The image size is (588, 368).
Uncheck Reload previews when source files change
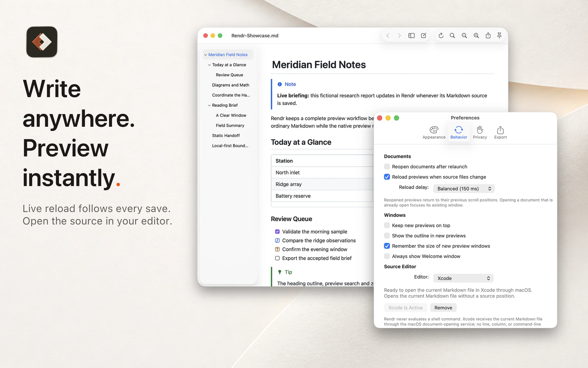pos(387,177)
